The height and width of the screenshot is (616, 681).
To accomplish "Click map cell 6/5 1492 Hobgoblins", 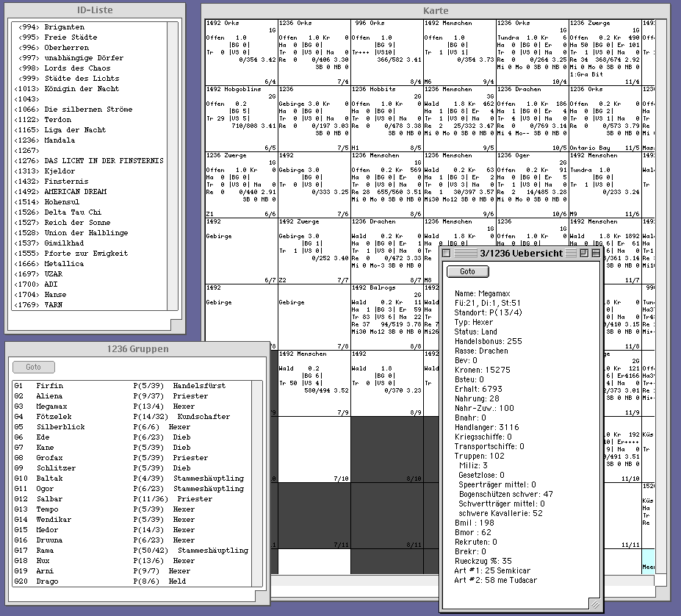I will point(241,118).
